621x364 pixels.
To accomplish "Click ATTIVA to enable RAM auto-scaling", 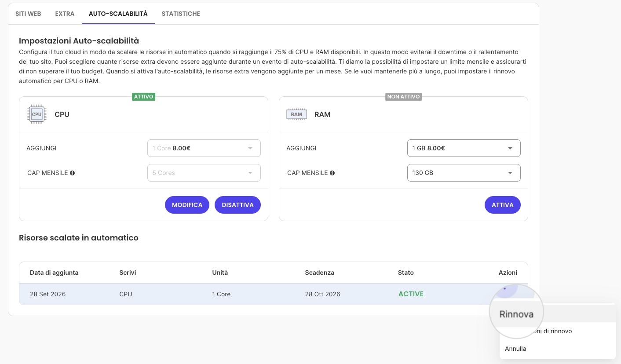I will tap(502, 205).
